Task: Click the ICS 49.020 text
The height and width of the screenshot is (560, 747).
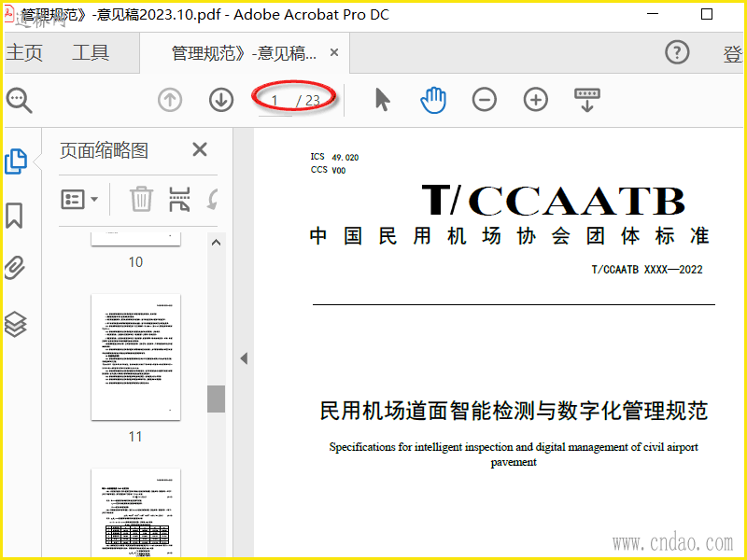Action: [x=334, y=157]
